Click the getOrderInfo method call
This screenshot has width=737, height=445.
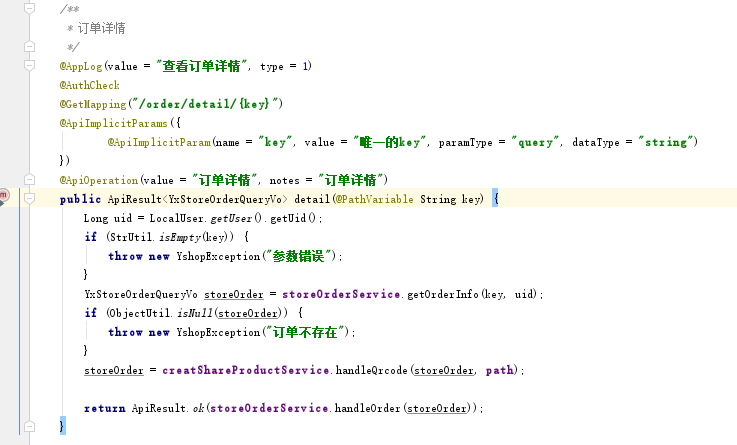click(443, 294)
